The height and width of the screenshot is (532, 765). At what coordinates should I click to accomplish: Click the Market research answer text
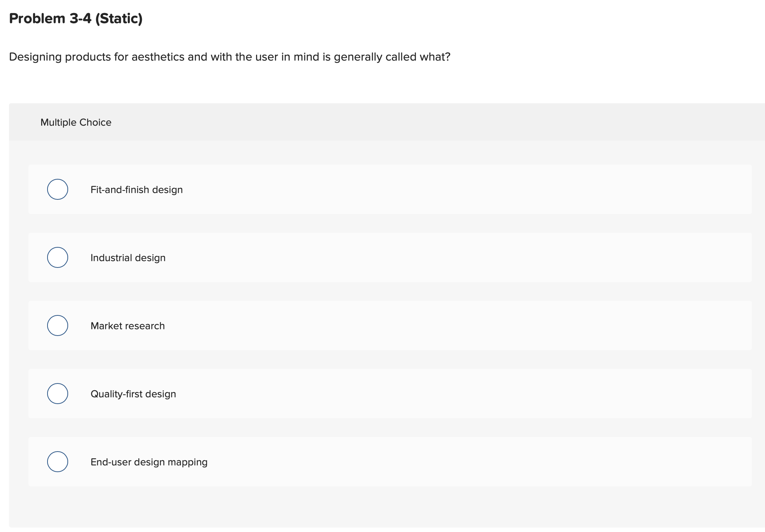[127, 325]
